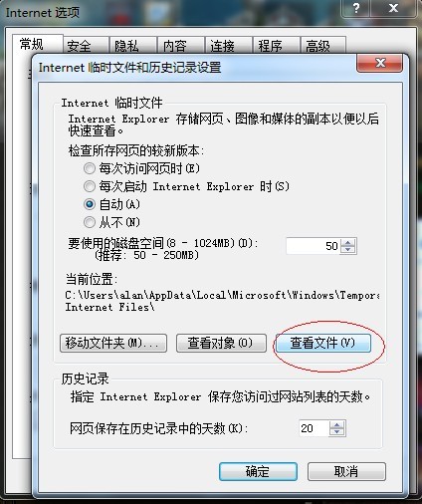Select the 从不 radio option
Image resolution: width=422 pixels, height=504 pixels.
click(x=90, y=222)
